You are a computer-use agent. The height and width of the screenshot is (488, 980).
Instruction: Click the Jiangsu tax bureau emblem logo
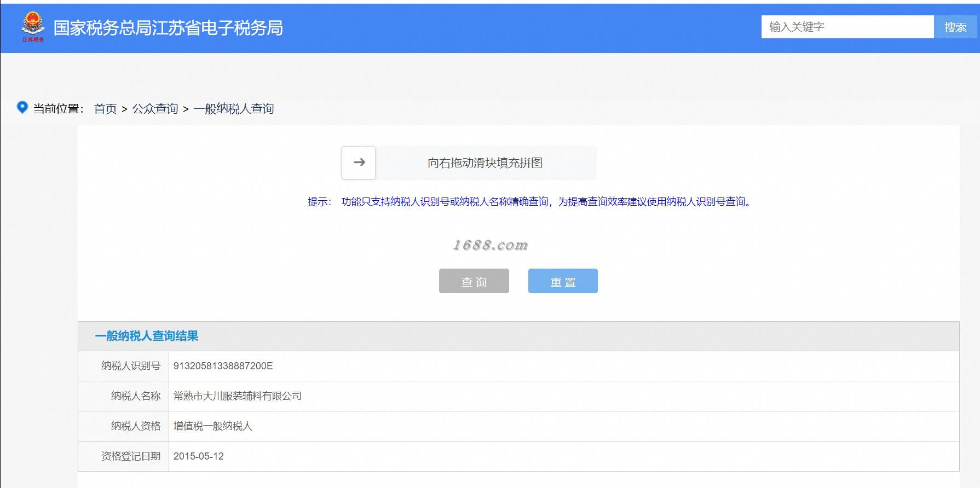33,27
